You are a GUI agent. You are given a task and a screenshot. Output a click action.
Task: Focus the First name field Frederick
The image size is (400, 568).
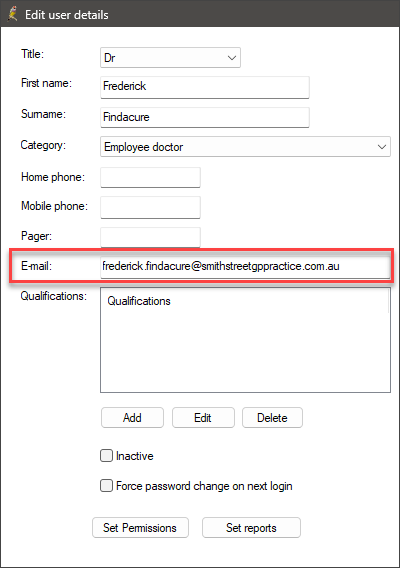[x=205, y=87]
